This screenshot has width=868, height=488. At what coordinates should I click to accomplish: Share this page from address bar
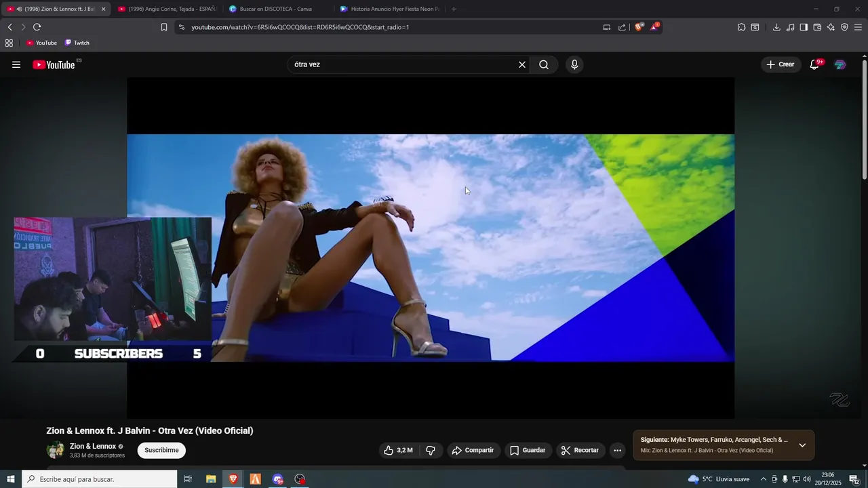(x=622, y=27)
